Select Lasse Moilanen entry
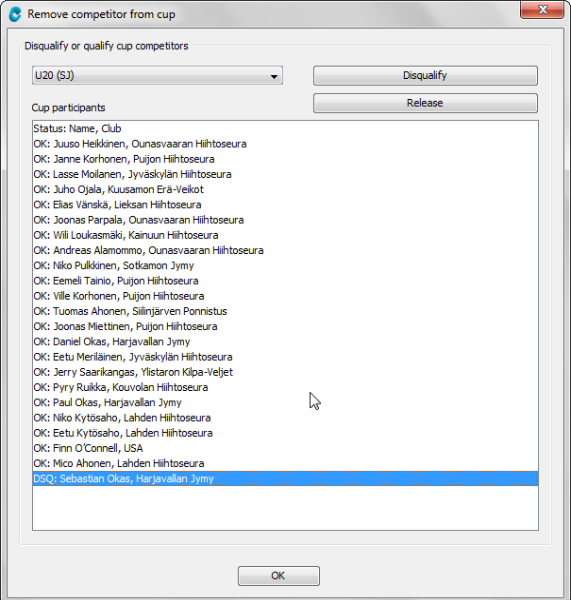 coord(285,174)
